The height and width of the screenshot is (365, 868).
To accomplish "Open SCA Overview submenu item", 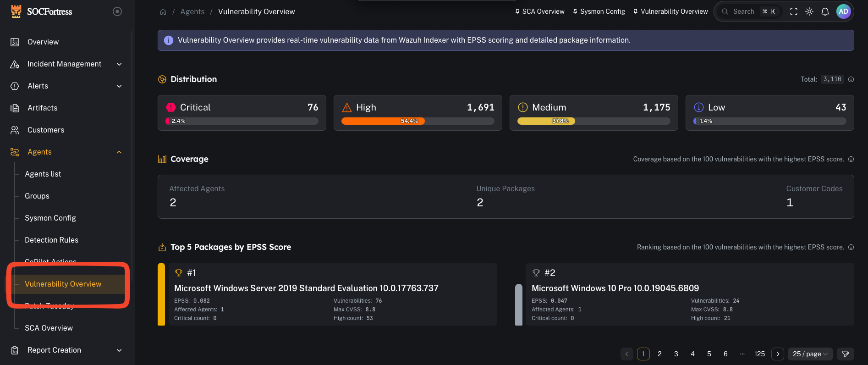I will (49, 328).
